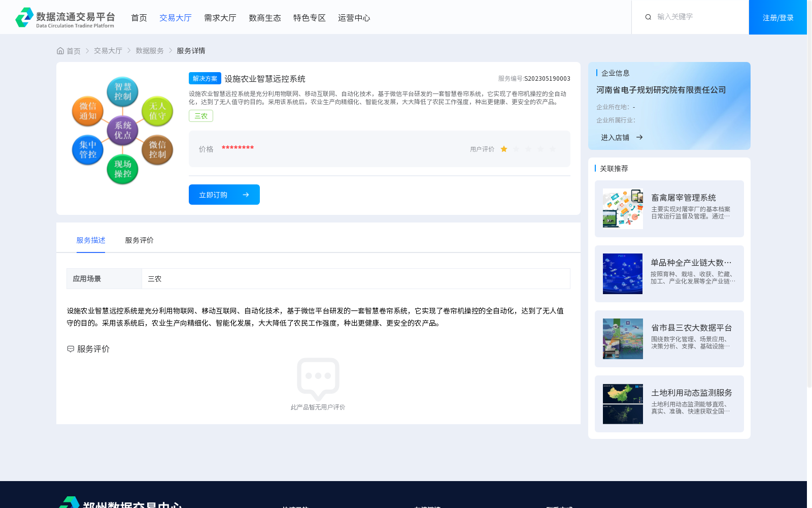Image resolution: width=812 pixels, height=508 pixels.
Task: Click company name 河南省电子规划研究院有限责任公司
Action: [661, 90]
